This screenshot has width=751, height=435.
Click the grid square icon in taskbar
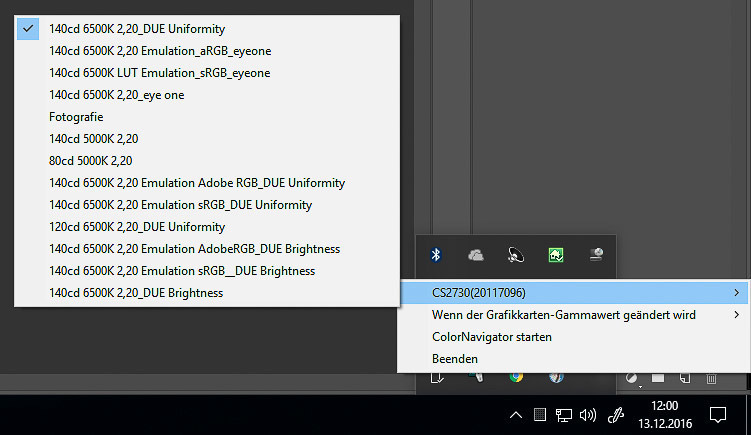pyautogui.click(x=540, y=414)
